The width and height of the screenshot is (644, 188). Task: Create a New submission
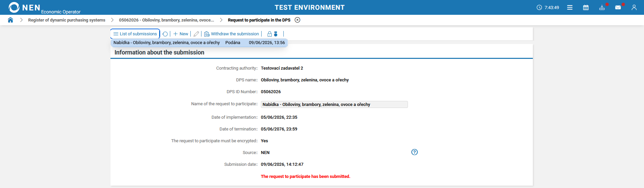coord(181,34)
